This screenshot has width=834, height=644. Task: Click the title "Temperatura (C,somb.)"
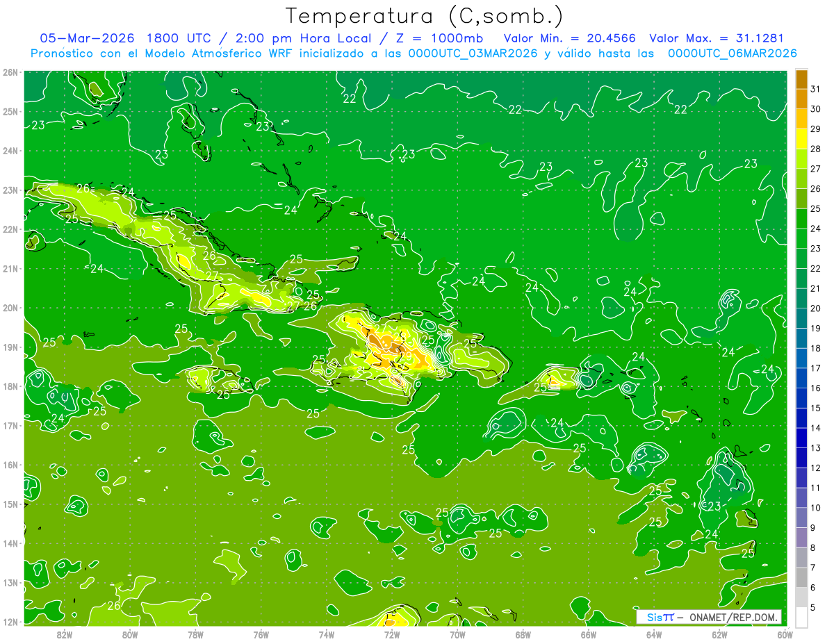(x=425, y=17)
